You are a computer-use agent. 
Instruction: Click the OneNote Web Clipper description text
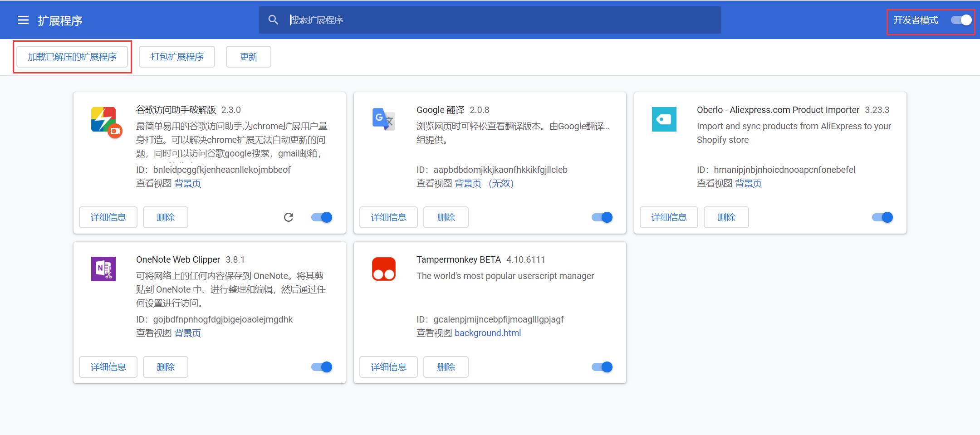point(231,289)
